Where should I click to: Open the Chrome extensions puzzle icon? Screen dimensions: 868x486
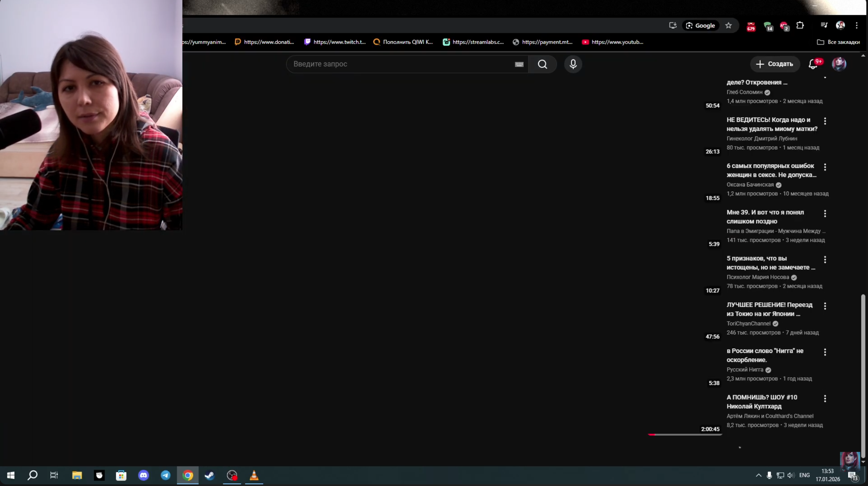800,26
